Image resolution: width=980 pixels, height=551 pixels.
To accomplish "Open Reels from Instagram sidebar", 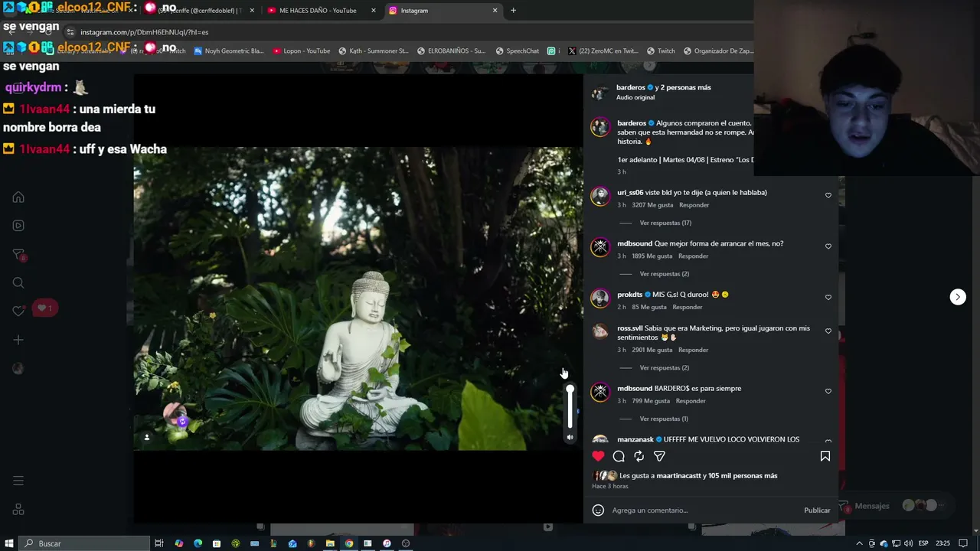I will click(18, 226).
